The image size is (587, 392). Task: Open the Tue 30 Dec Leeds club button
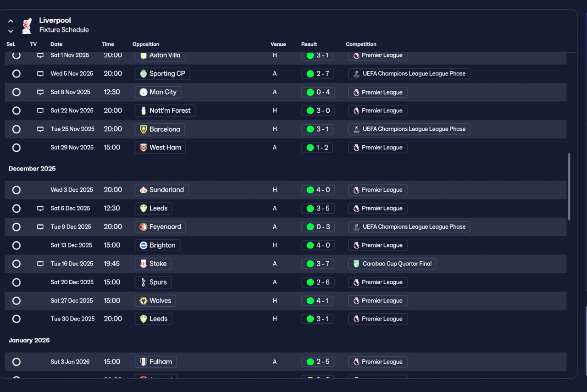tap(154, 319)
